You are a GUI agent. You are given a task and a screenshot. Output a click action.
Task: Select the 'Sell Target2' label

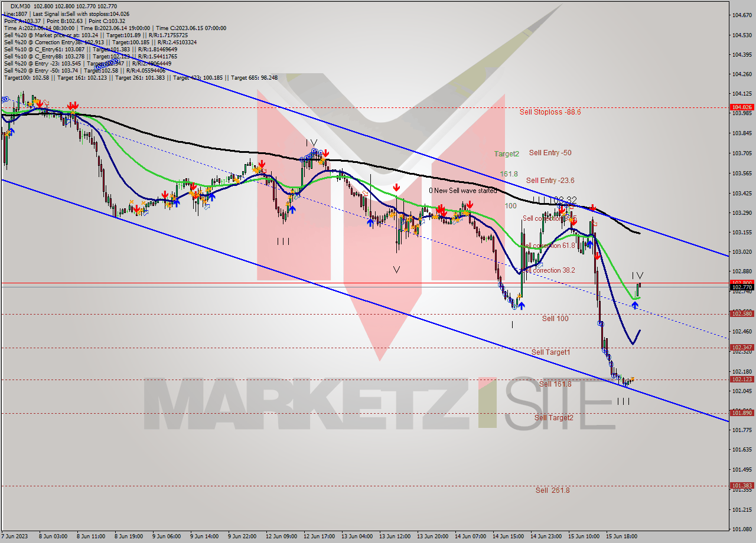[x=553, y=418]
